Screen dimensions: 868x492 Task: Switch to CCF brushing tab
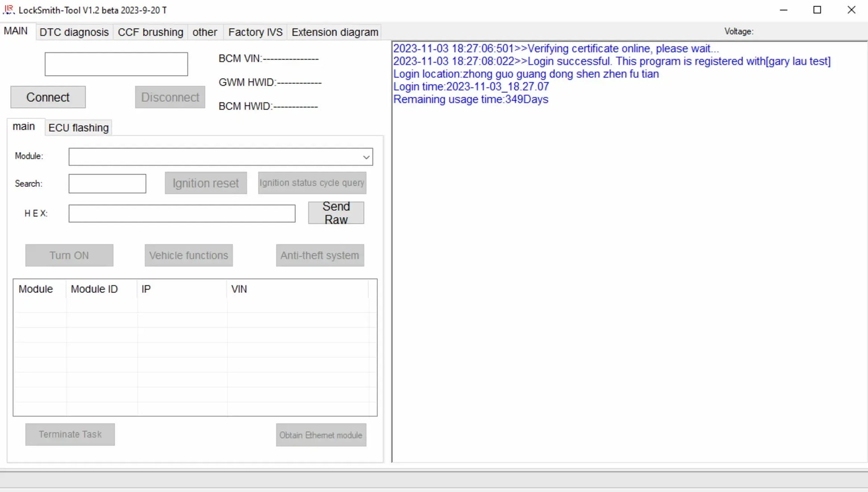[150, 32]
